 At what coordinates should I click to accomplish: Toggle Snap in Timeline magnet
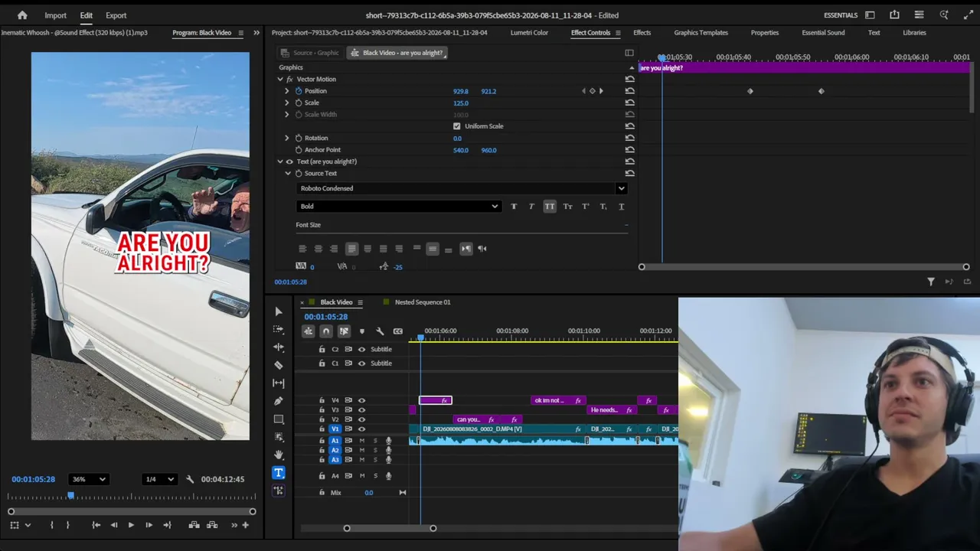[x=326, y=331]
